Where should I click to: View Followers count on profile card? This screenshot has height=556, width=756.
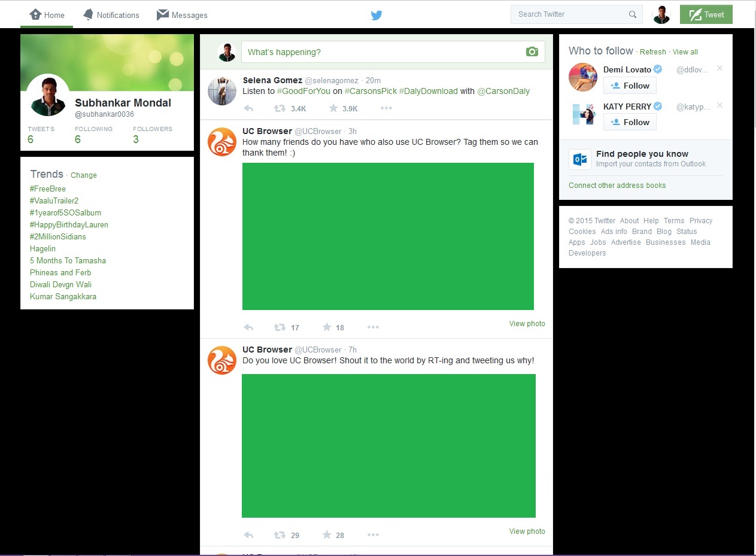click(153, 135)
